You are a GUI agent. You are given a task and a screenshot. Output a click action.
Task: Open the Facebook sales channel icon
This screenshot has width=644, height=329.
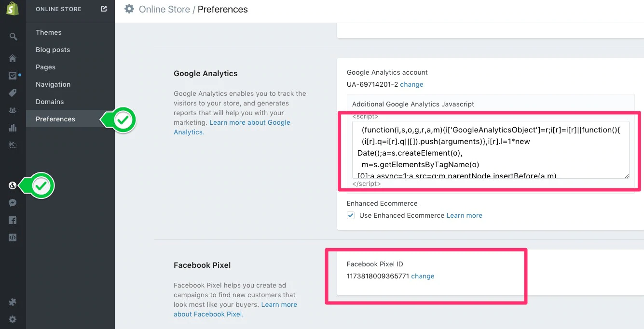pyautogui.click(x=13, y=220)
